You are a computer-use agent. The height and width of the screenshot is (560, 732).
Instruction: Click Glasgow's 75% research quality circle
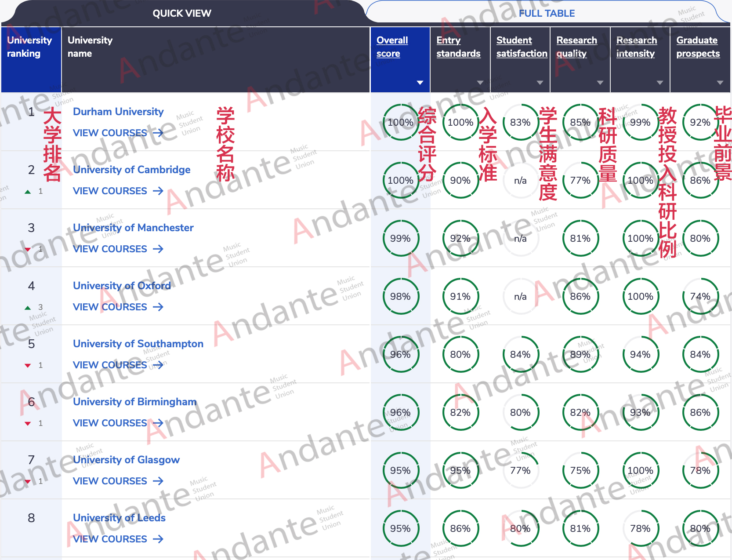click(580, 470)
